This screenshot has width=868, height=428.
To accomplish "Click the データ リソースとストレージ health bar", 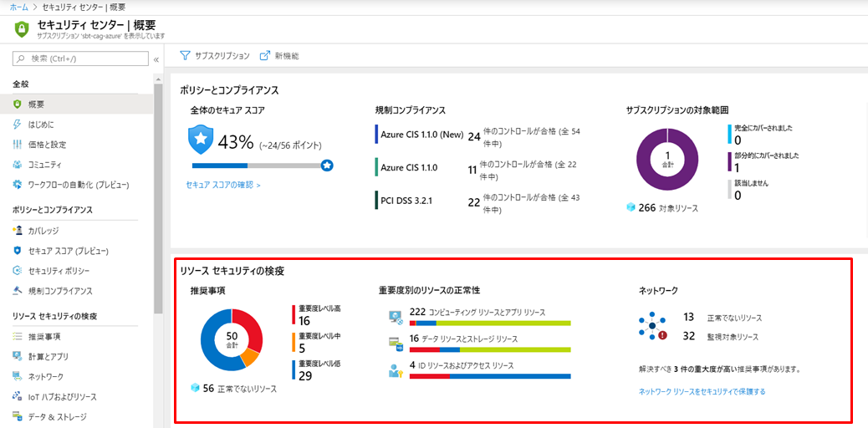I will click(490, 350).
